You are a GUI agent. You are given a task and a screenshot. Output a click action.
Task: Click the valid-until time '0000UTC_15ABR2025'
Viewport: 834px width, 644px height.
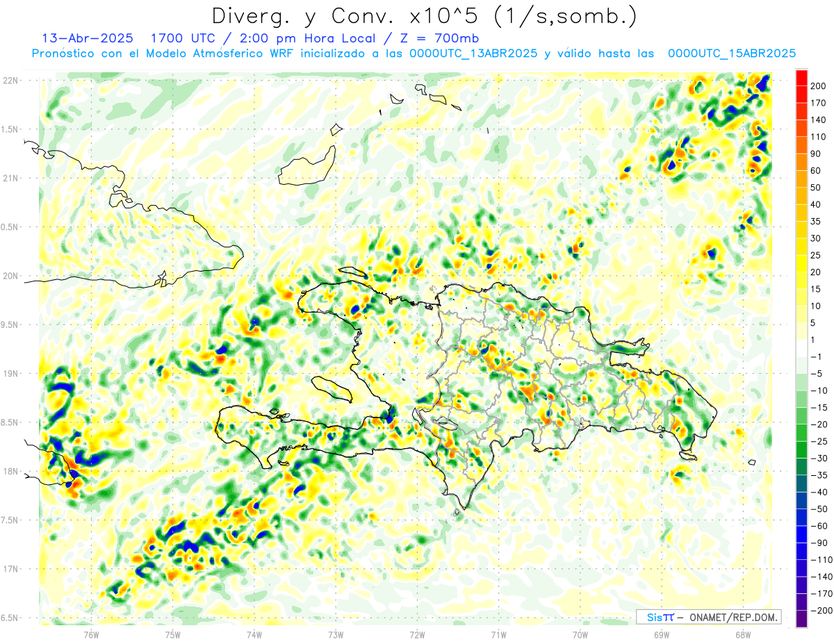click(731, 53)
